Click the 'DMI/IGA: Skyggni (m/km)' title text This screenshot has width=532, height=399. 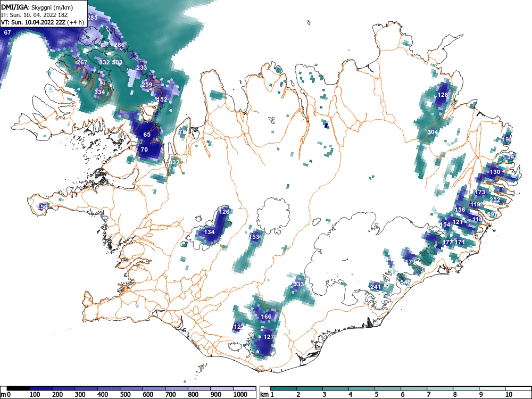pyautogui.click(x=37, y=7)
